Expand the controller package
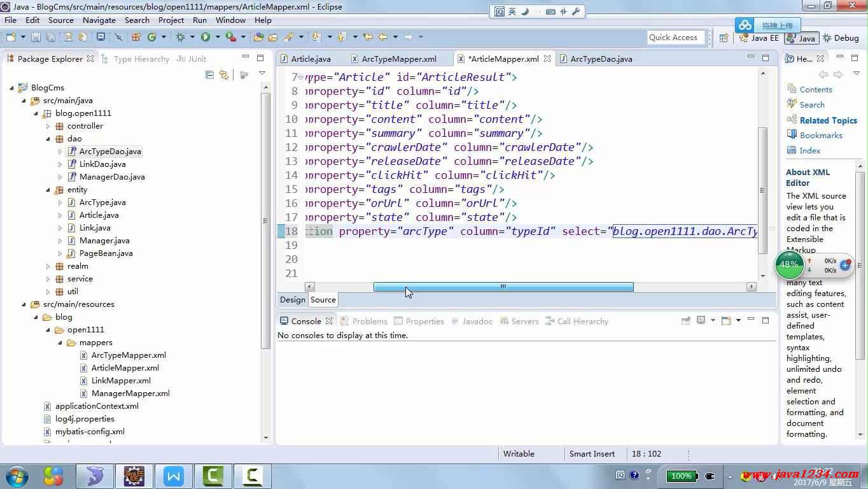The width and height of the screenshot is (868, 489). (48, 126)
